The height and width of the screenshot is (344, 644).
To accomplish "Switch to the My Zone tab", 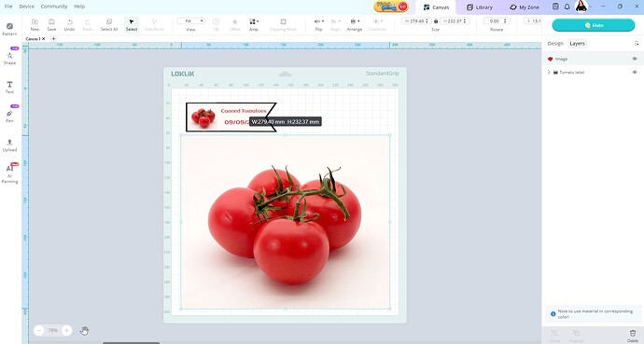I will pyautogui.click(x=525, y=7).
